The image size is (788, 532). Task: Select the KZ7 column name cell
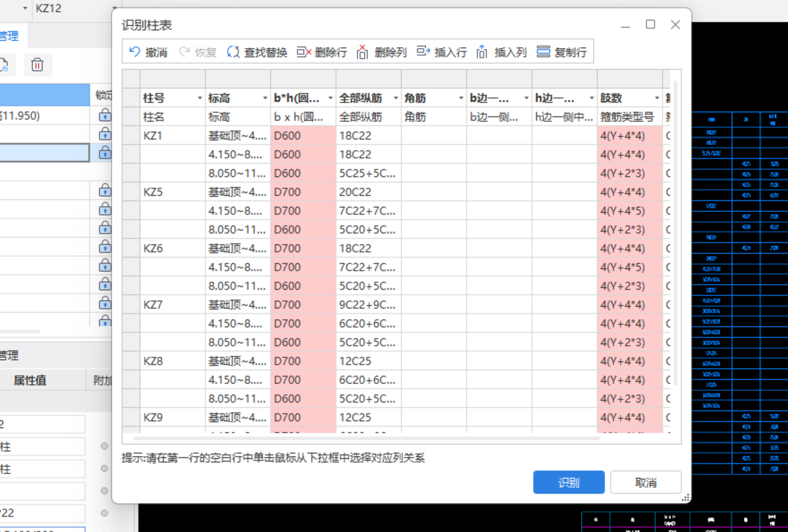[x=173, y=305]
